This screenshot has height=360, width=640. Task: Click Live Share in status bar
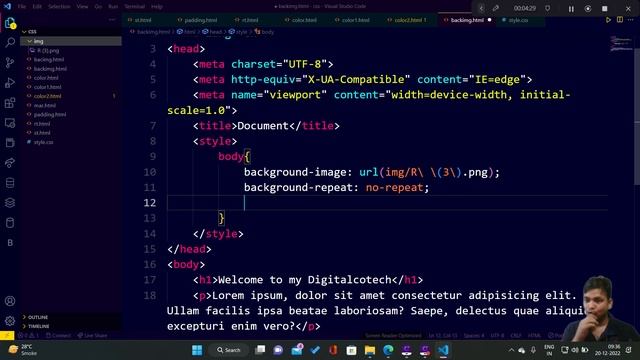click(93, 336)
